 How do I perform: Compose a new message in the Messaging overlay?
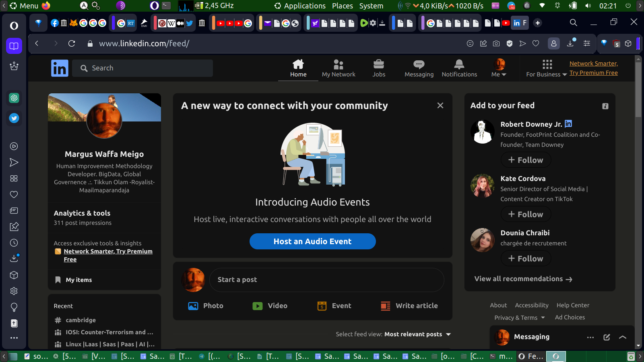(x=607, y=337)
